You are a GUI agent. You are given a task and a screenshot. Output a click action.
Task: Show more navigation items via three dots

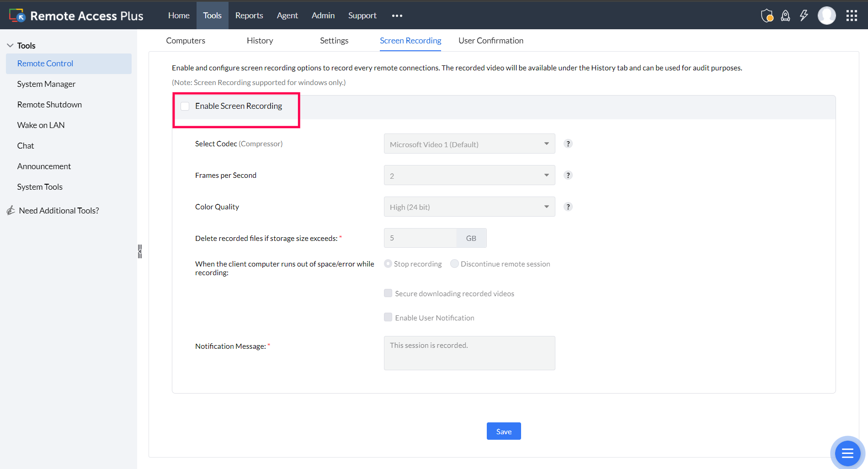[397, 16]
